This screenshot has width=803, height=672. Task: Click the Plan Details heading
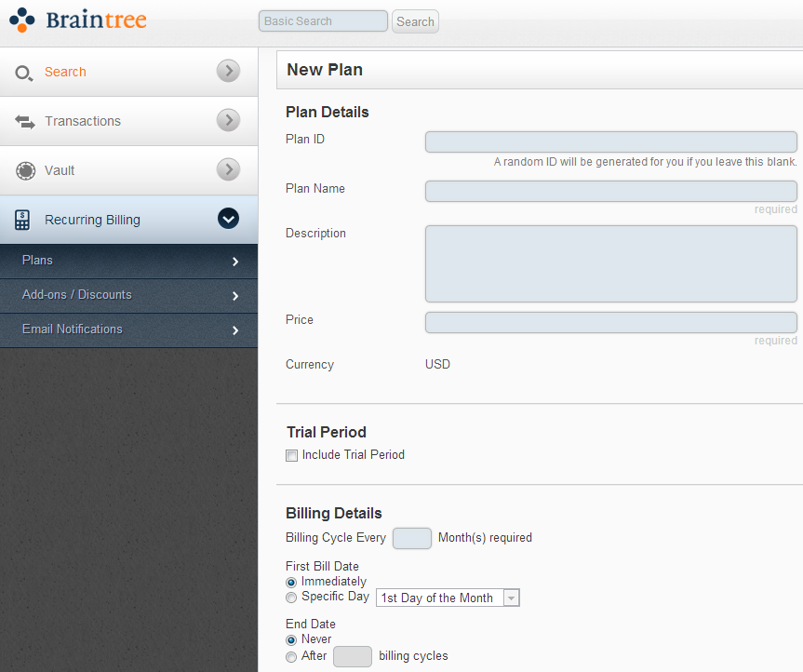[328, 113]
